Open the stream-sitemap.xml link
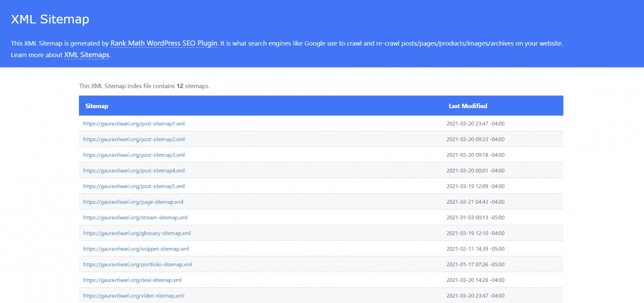This screenshot has height=303, width=644. pos(135,218)
